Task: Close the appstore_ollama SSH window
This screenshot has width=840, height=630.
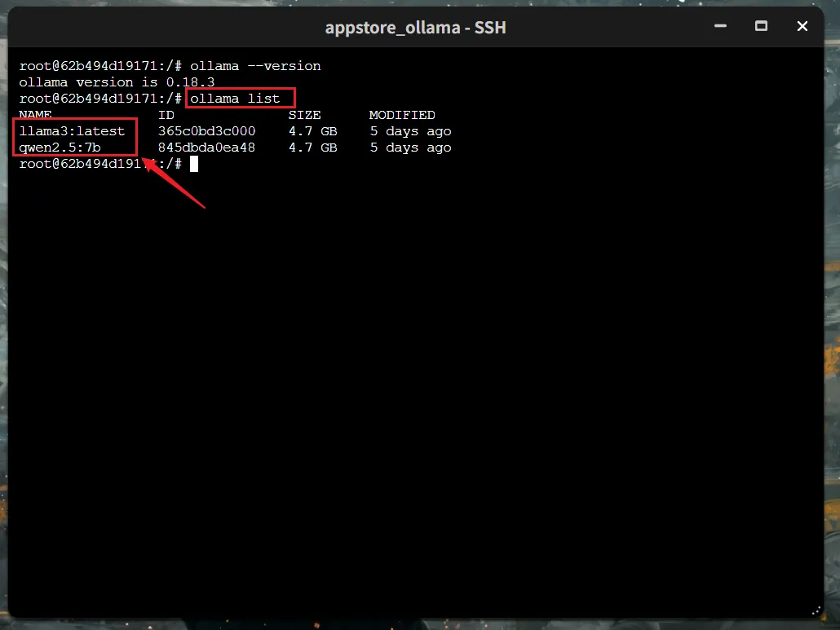Action: [802, 26]
